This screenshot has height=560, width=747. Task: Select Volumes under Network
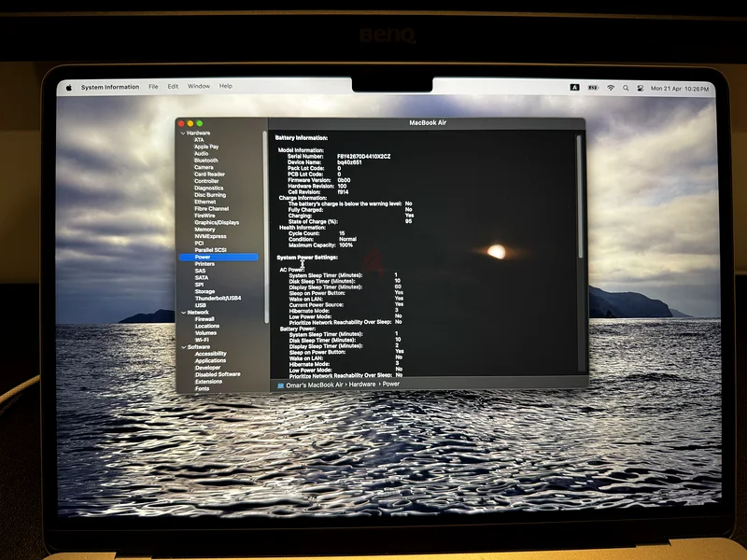[x=205, y=333]
